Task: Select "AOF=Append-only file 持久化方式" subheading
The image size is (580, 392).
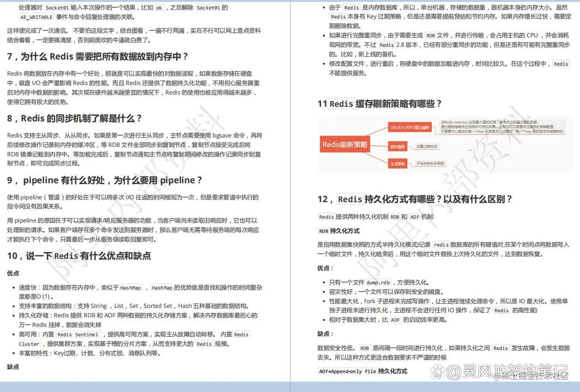Action: click(x=362, y=371)
